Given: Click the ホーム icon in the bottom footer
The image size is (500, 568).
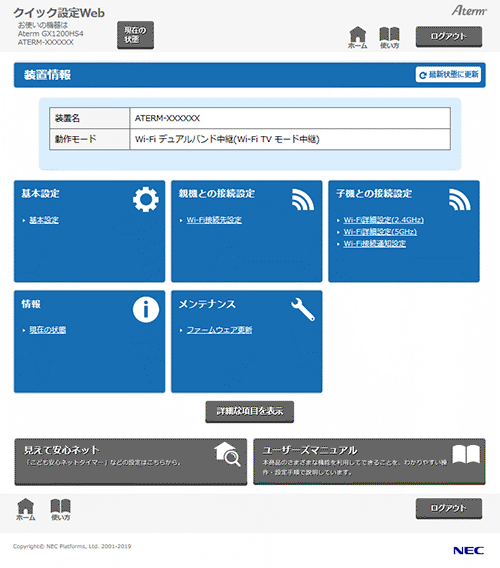Looking at the screenshot, I should [26, 509].
